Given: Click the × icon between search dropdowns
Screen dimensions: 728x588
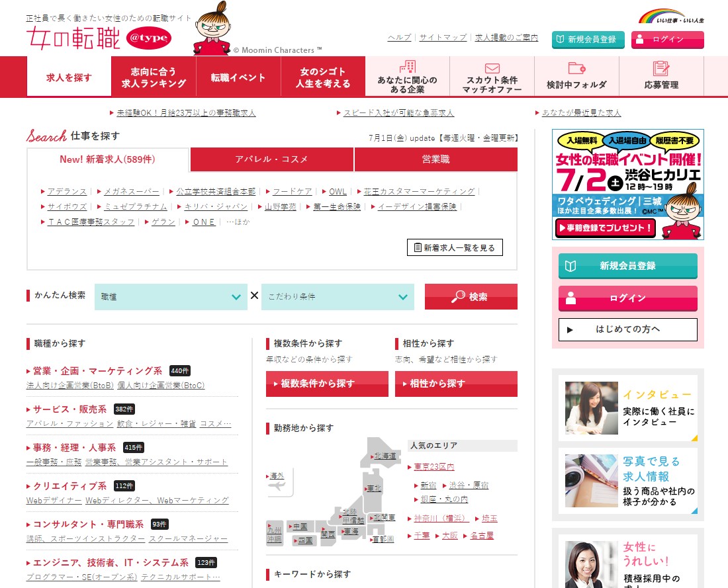Looking at the screenshot, I should coord(254,295).
